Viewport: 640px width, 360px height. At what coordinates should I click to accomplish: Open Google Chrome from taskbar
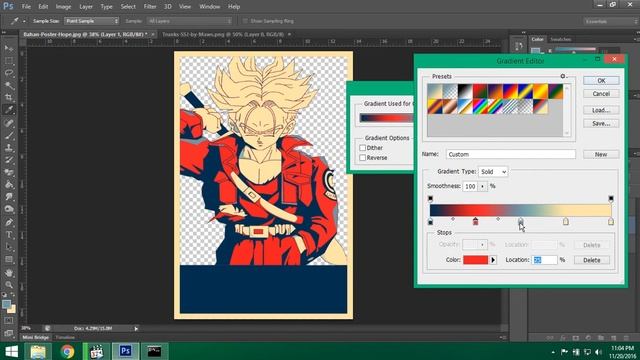[x=67, y=351]
